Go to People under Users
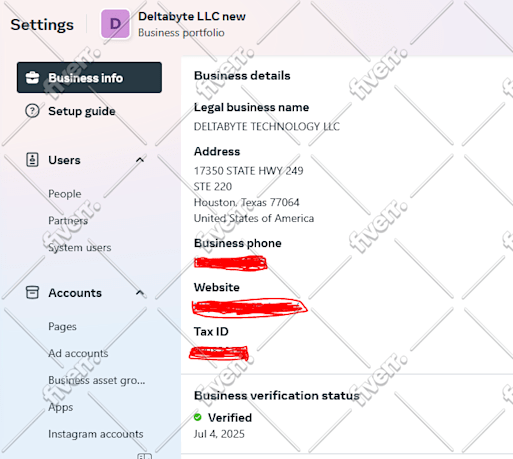This screenshot has width=513, height=459. point(65,194)
